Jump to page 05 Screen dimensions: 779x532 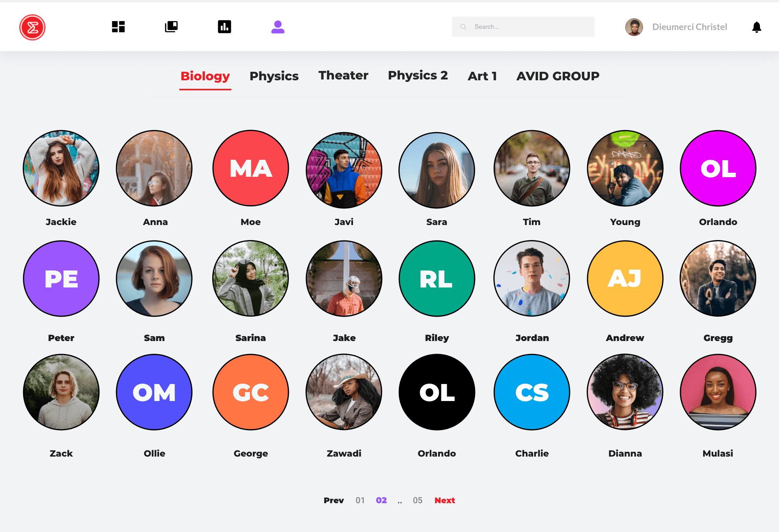coord(417,500)
